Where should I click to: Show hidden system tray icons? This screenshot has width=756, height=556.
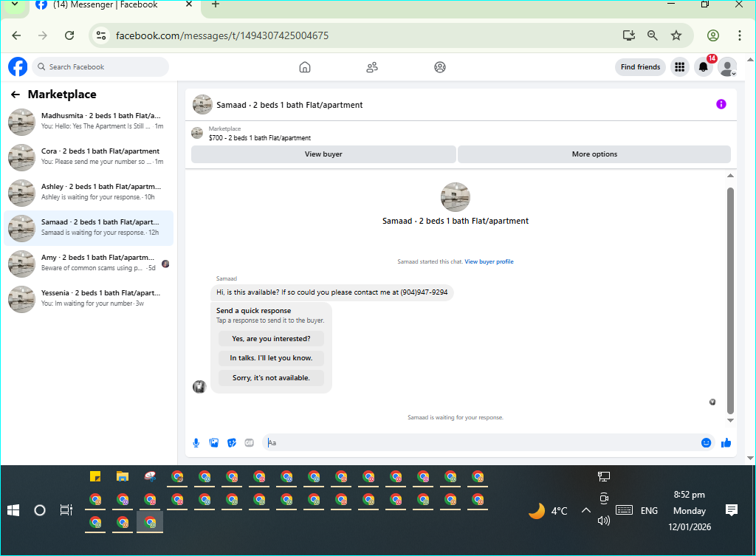coord(585,510)
